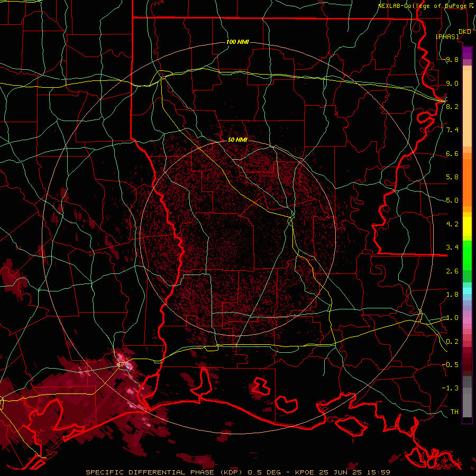Click the 0.2 value on color scale

pos(452,341)
